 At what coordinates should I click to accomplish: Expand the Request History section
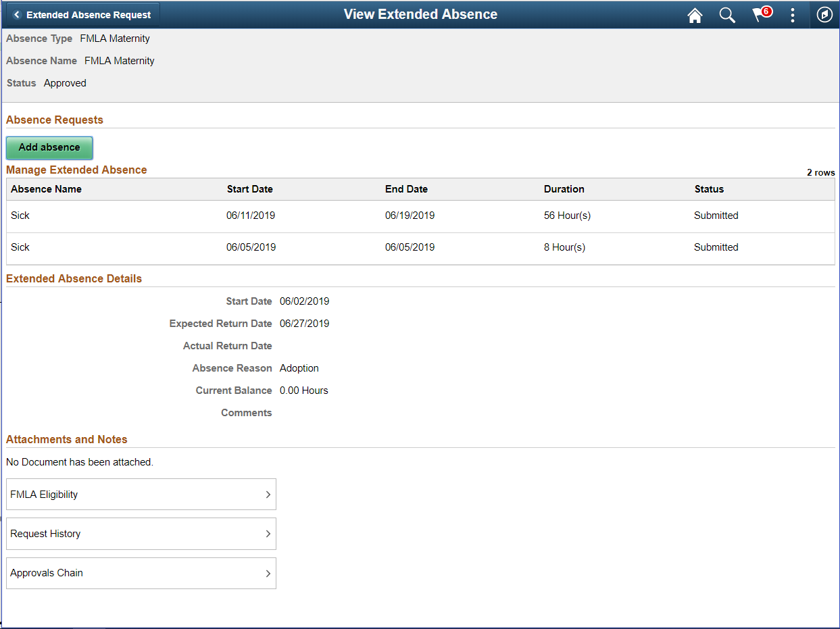click(141, 534)
